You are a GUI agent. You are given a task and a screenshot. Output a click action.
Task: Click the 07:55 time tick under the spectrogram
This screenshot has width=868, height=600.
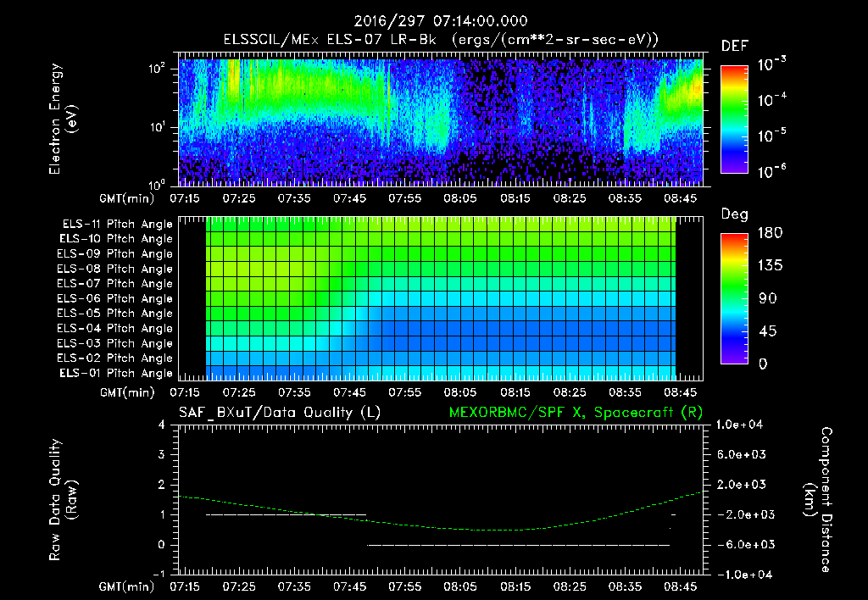click(404, 198)
